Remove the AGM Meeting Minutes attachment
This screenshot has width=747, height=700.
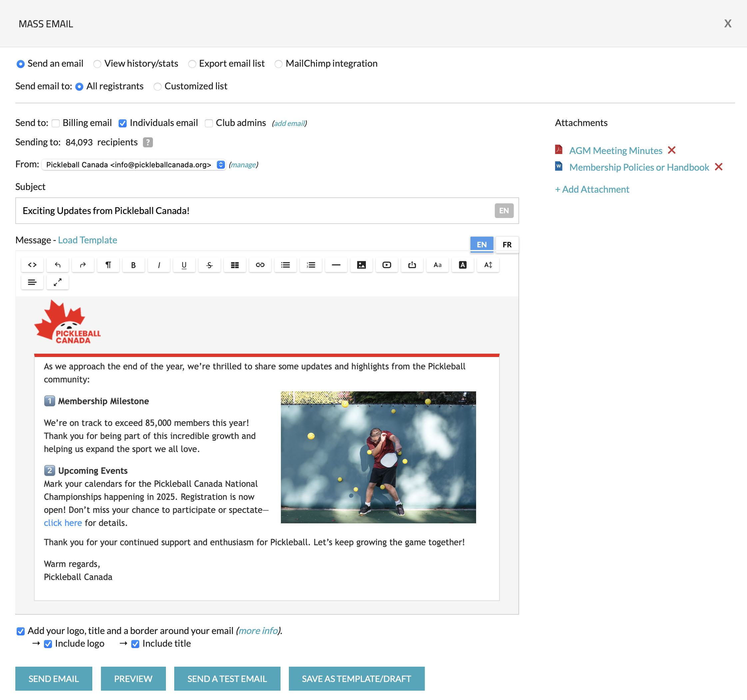coord(671,150)
